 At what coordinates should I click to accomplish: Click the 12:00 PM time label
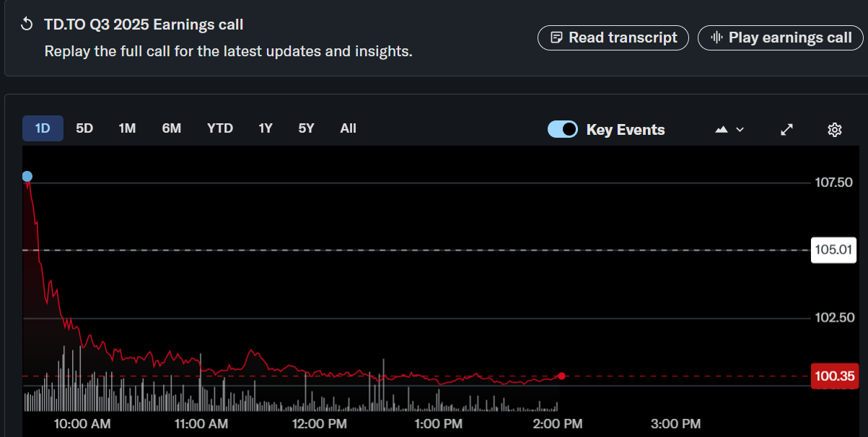pos(320,423)
